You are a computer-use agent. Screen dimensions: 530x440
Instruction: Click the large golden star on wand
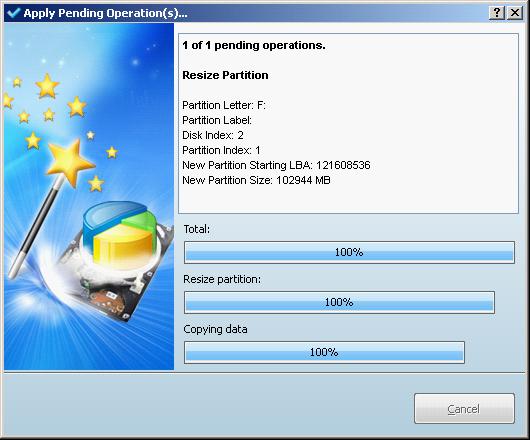[x=69, y=163]
